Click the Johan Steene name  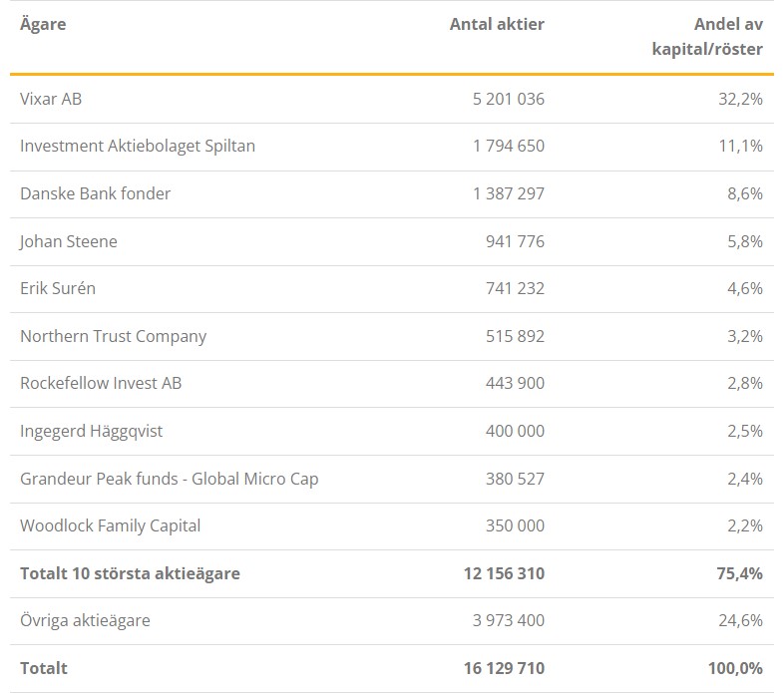tap(69, 241)
